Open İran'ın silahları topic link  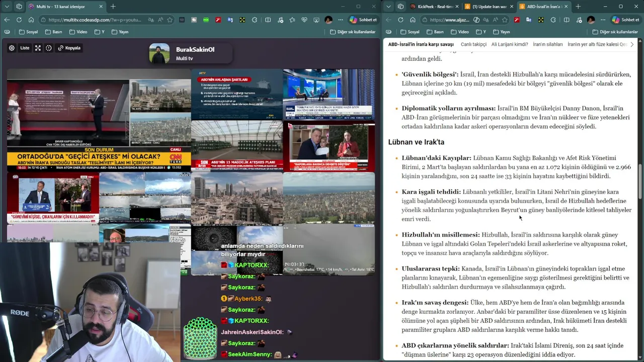pos(548,44)
